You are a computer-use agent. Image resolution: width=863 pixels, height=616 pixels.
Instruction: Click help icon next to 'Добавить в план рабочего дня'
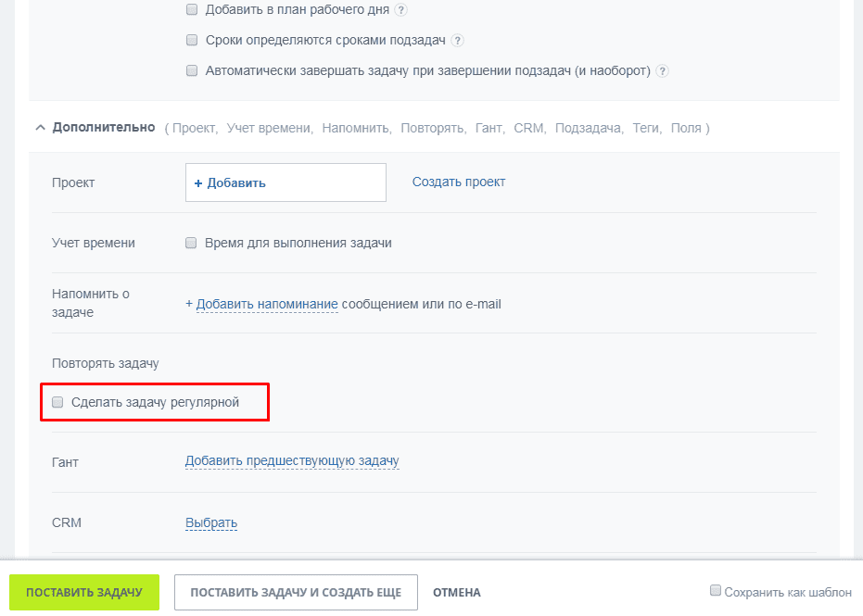coord(400,10)
